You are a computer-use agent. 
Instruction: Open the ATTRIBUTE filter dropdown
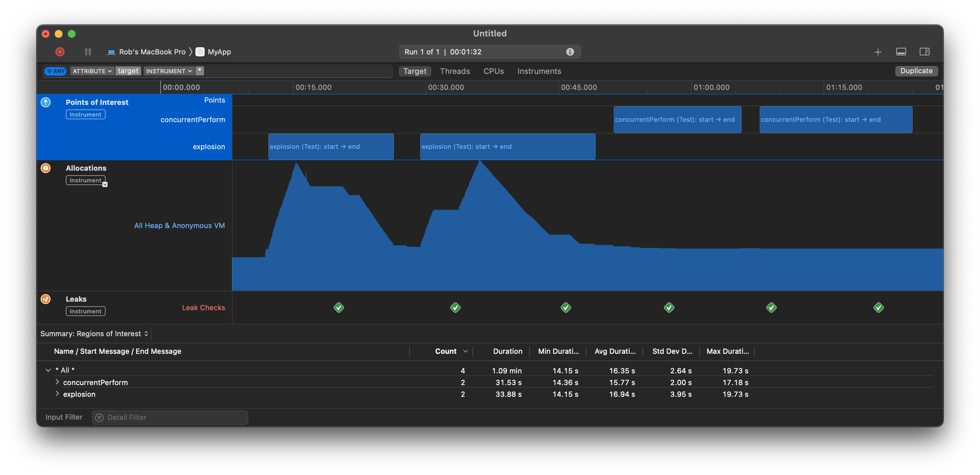92,71
